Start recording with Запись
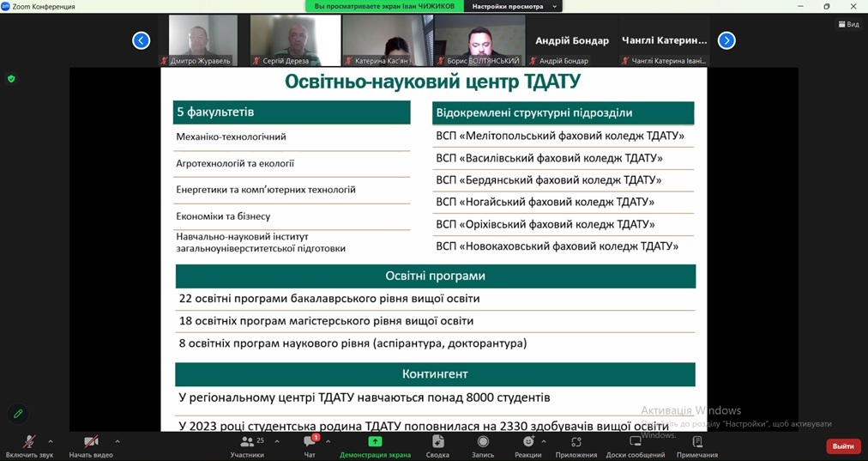The height and width of the screenshot is (461, 868). [483, 446]
